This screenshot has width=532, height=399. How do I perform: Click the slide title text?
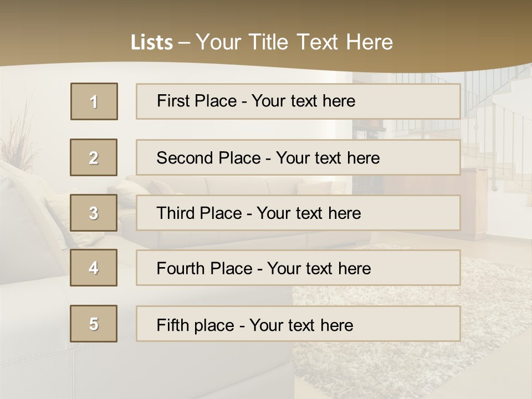[x=262, y=42]
